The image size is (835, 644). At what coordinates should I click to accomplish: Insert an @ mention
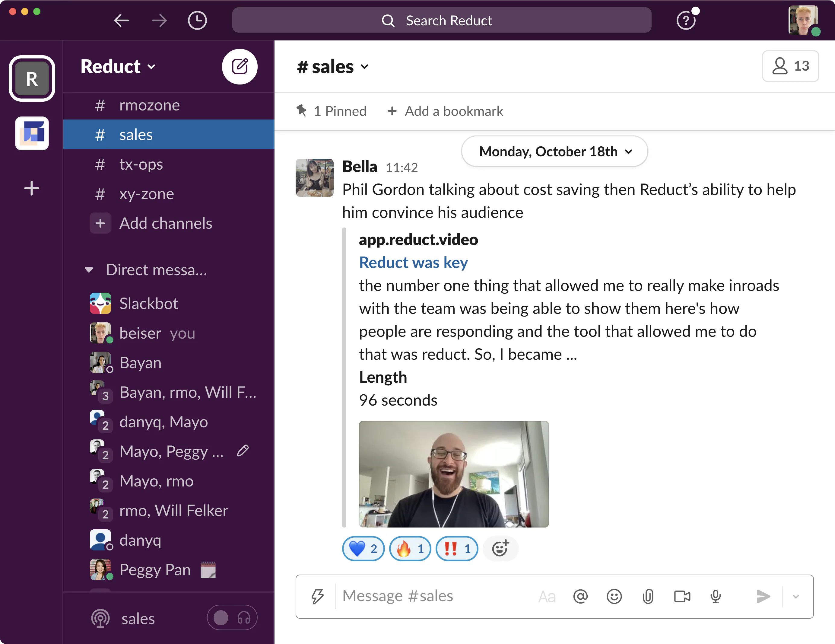pos(580,596)
